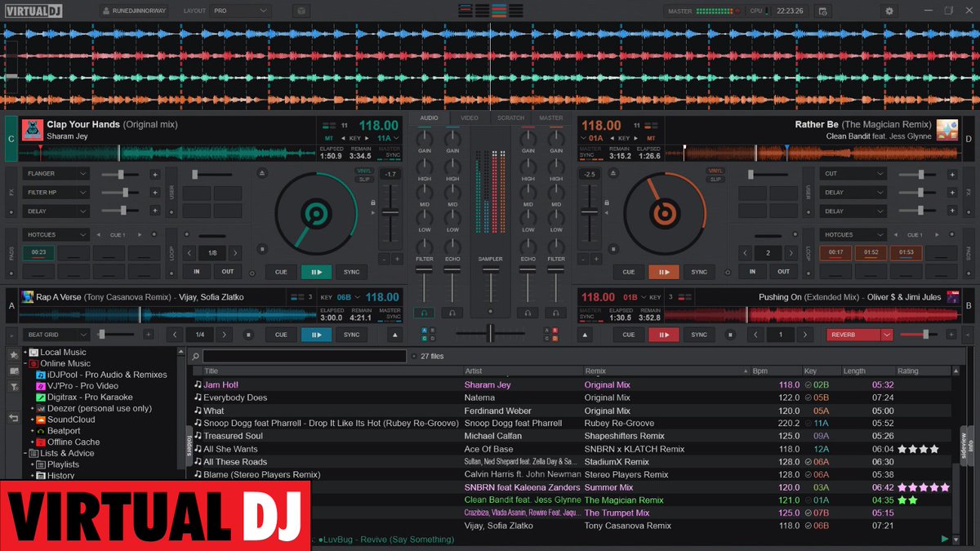Open the PRO layout dropdown
This screenshot has height=551, width=980.
pos(240,11)
